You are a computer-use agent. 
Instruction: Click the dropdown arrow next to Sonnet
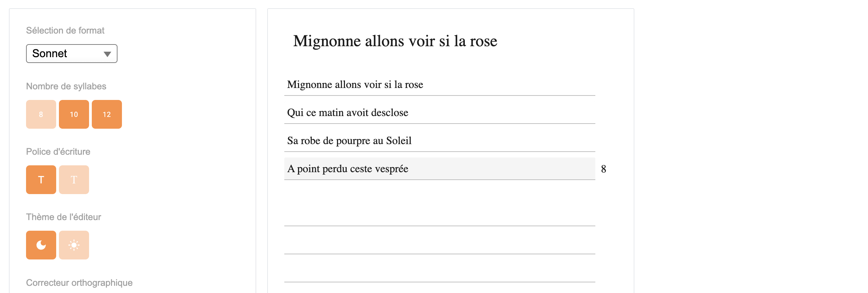(107, 54)
